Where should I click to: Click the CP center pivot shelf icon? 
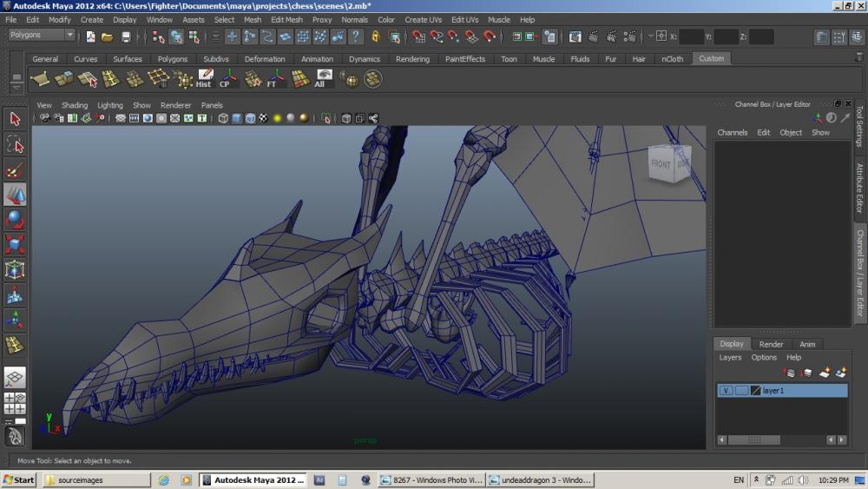228,79
